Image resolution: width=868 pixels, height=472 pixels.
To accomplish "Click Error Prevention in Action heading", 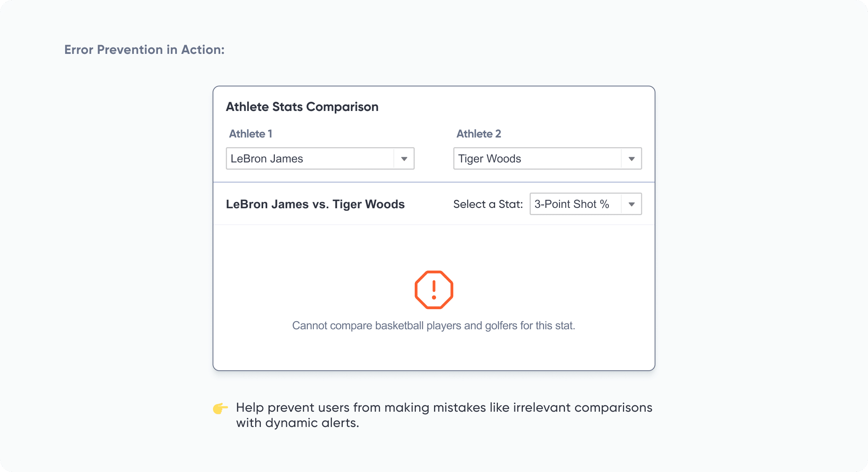I will [x=144, y=50].
